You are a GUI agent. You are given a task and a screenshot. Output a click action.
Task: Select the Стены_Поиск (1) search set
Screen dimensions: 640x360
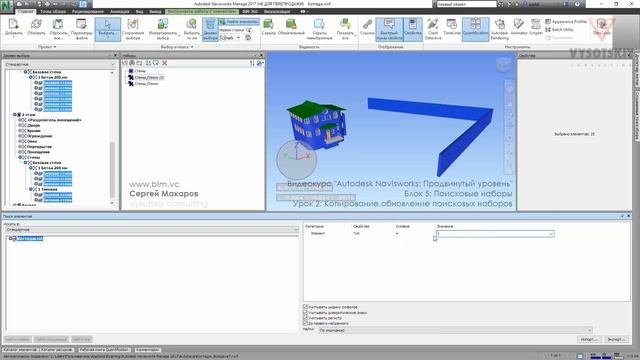[x=149, y=77]
